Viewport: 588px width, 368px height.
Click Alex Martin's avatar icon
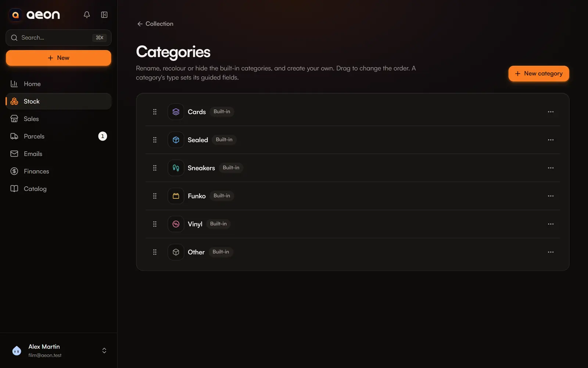click(17, 351)
